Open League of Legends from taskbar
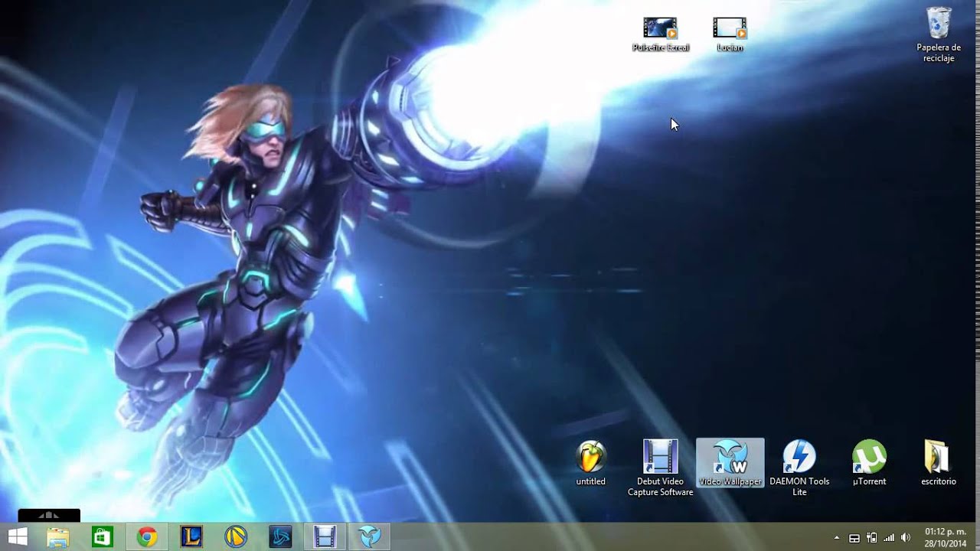 (x=191, y=537)
